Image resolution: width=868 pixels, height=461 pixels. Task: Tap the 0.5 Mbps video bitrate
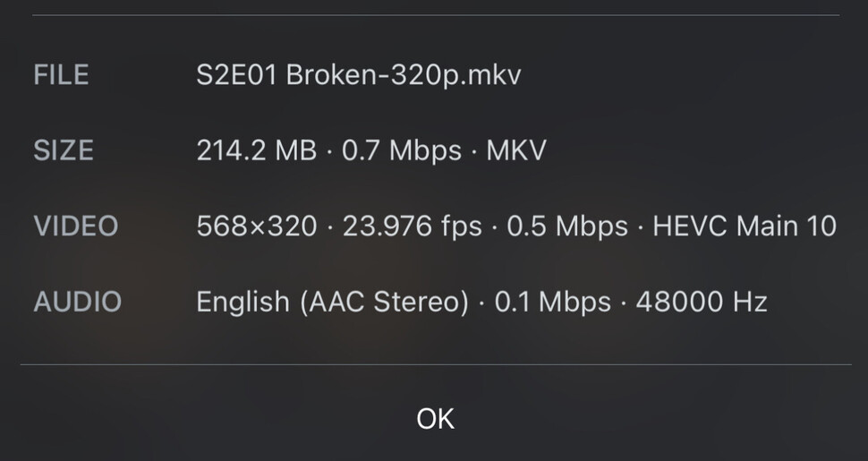tap(567, 226)
